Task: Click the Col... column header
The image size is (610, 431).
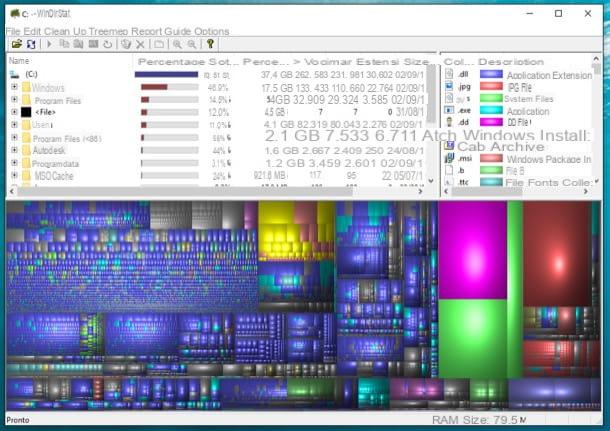Action: pyautogui.click(x=458, y=62)
